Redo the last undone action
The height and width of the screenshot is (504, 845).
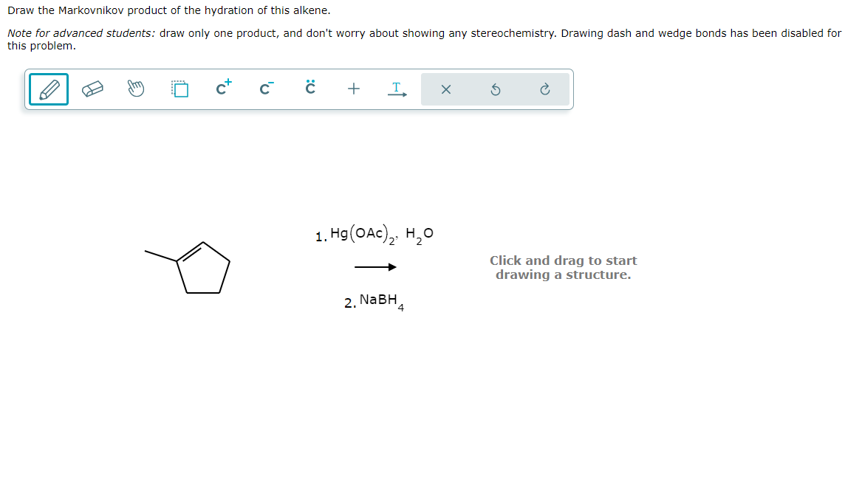coord(544,89)
